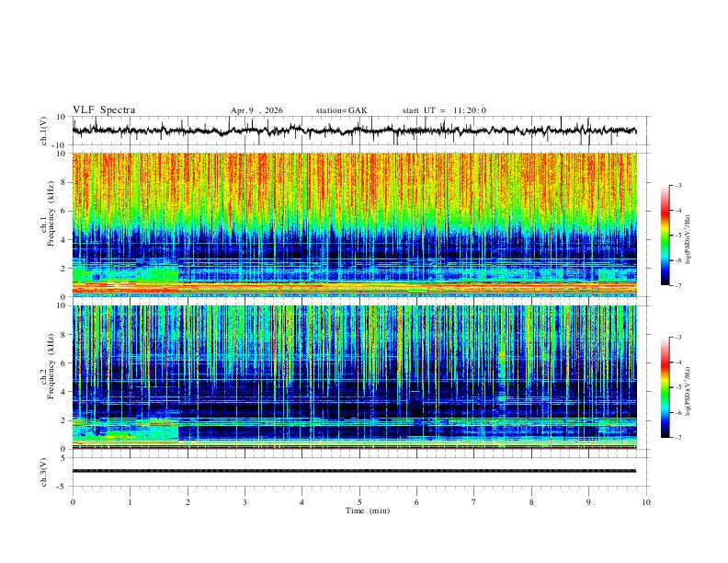Click the "8" kHz tick on ch.1 frequency axis
This screenshot has height=563, width=728.
[64, 182]
